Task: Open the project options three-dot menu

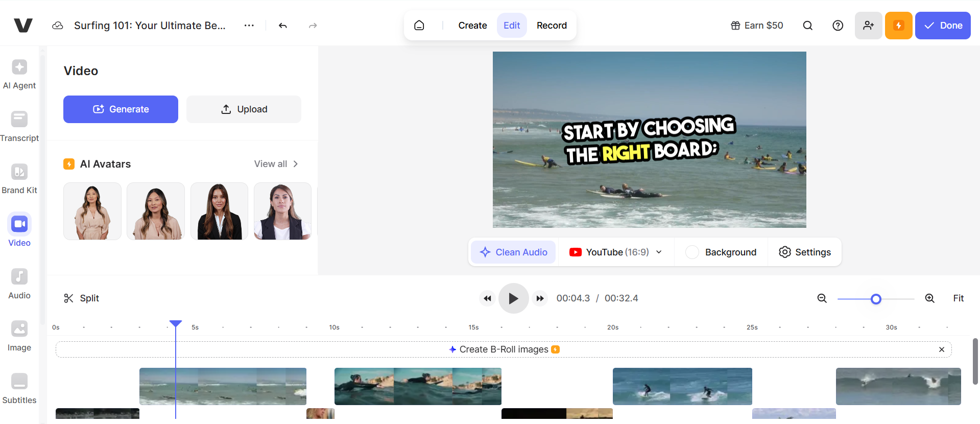Action: click(249, 26)
